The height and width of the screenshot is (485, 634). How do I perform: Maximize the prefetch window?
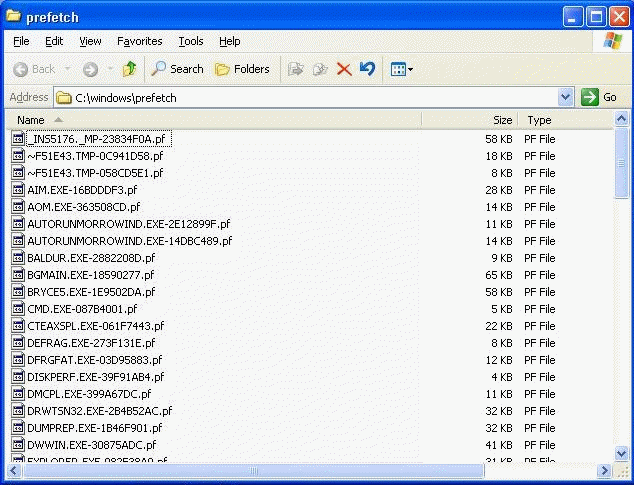click(x=596, y=17)
